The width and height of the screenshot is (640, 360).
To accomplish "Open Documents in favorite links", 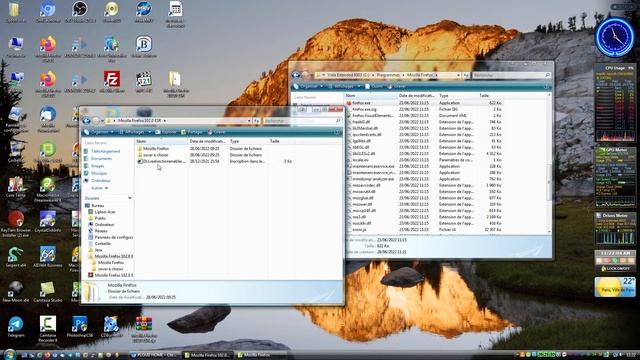I will [x=98, y=159].
